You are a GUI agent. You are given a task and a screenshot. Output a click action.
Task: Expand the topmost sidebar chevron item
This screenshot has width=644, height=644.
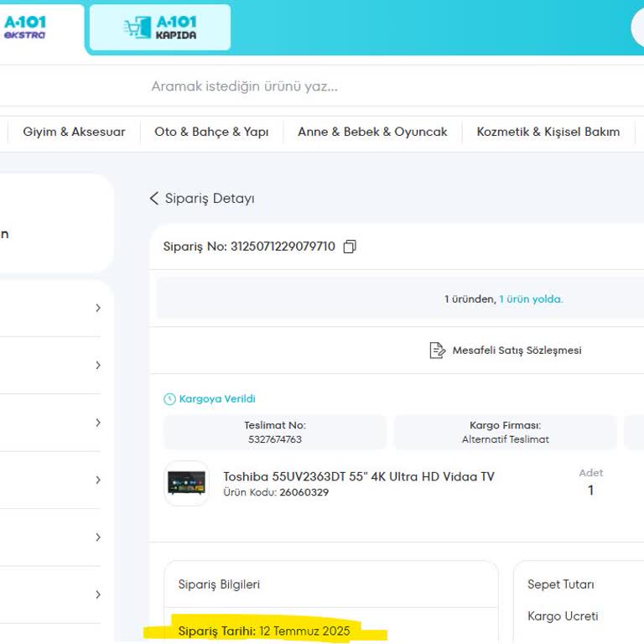97,308
